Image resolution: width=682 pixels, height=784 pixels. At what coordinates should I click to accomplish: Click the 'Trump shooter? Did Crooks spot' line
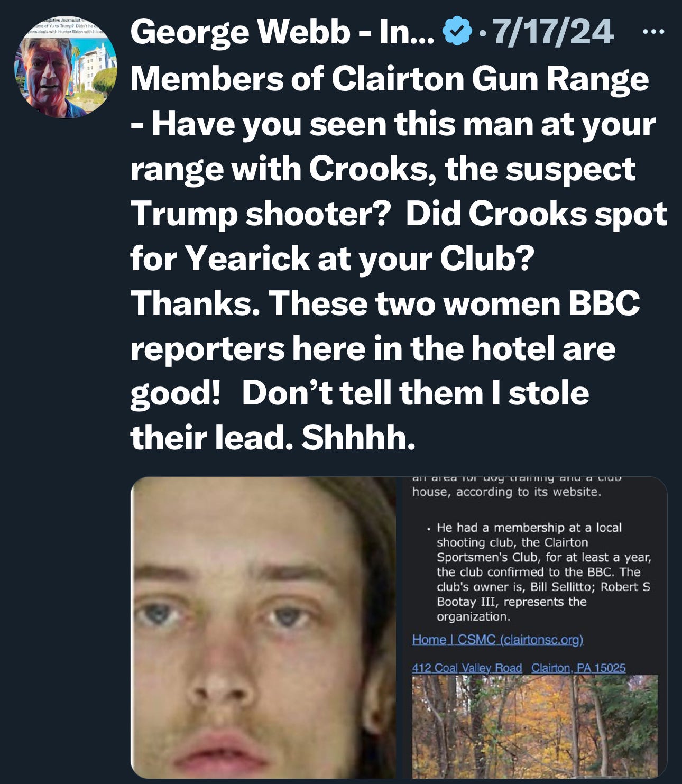(399, 214)
